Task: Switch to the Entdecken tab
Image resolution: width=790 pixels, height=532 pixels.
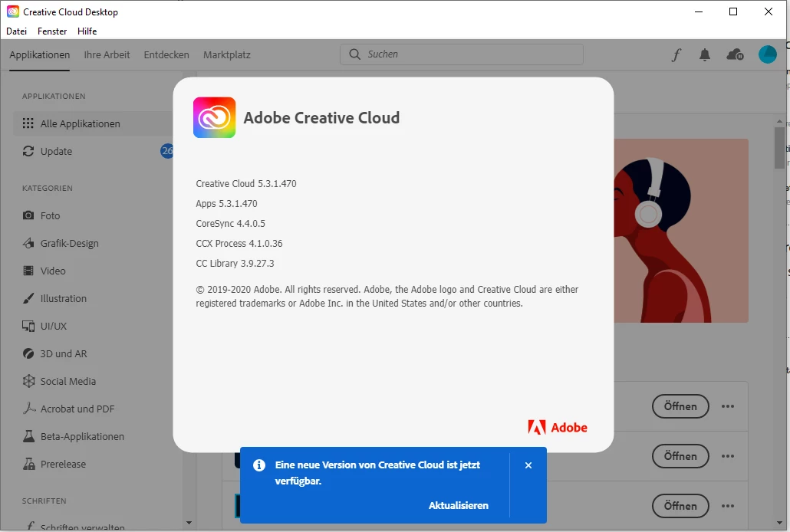Action: pyautogui.click(x=166, y=55)
